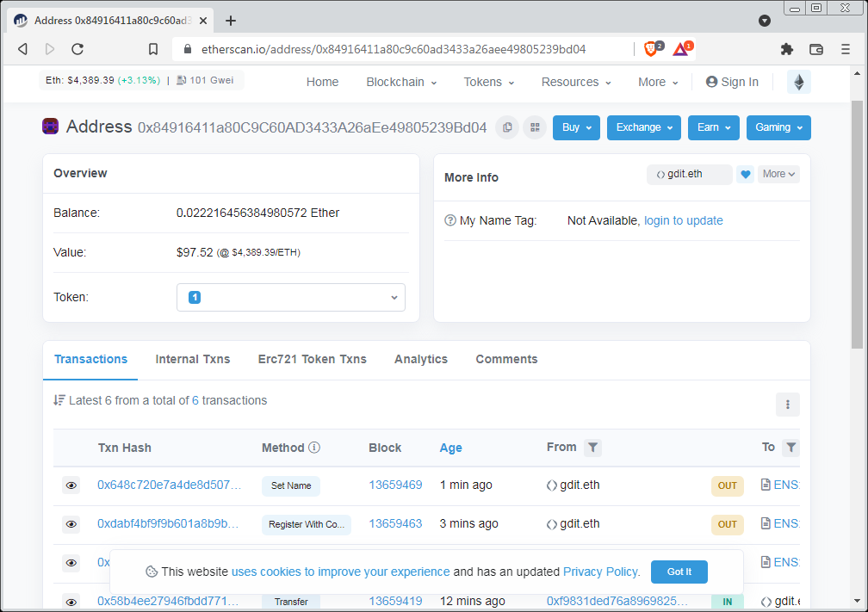Open the Privacy Policy link
Screen dimensions: 868x612
(601, 572)
